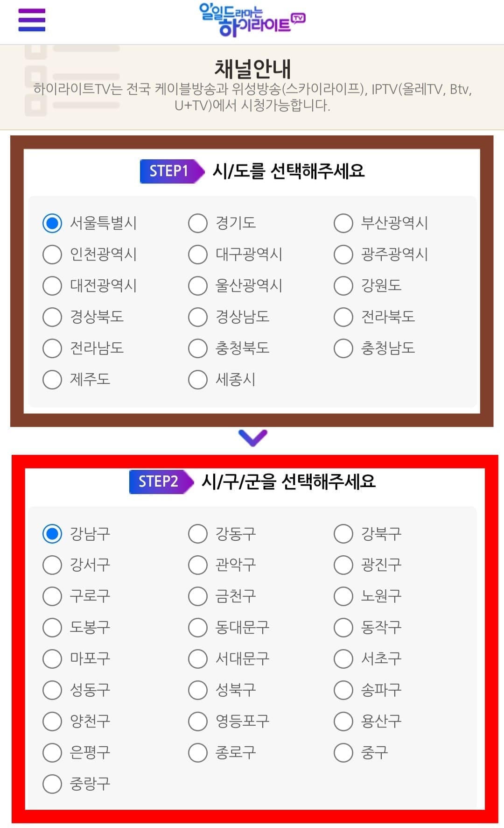This screenshot has width=504, height=828.
Task: Select 종로구 from the district list
Action: 196,752
